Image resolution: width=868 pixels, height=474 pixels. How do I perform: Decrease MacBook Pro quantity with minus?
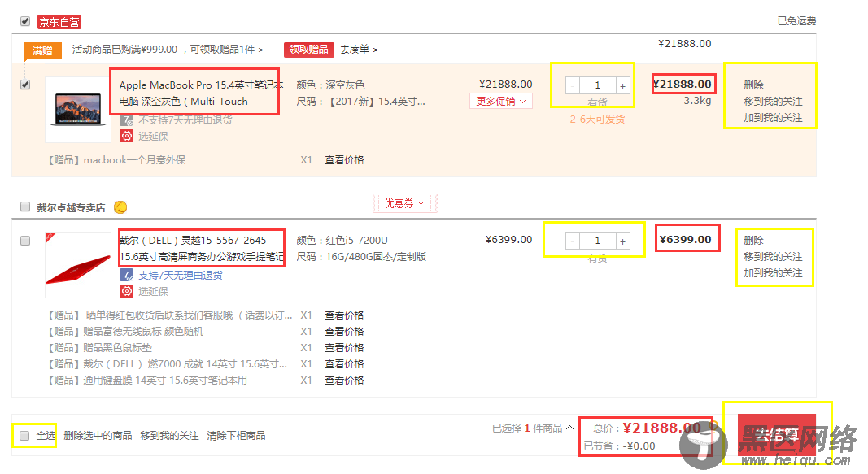click(573, 85)
